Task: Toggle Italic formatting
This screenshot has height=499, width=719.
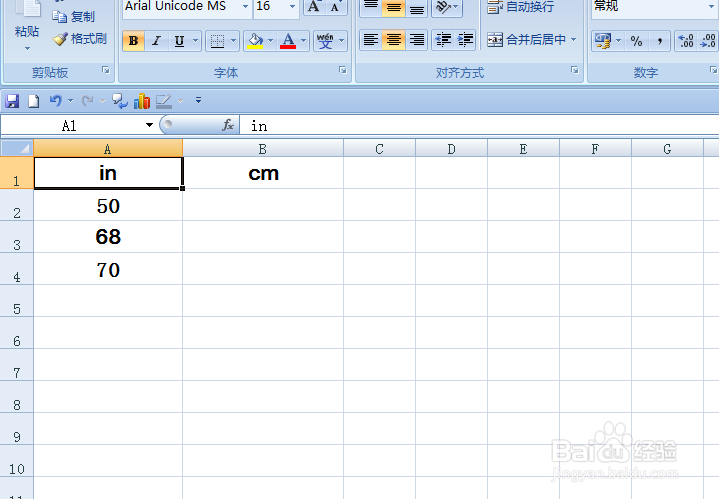Action: (156, 40)
